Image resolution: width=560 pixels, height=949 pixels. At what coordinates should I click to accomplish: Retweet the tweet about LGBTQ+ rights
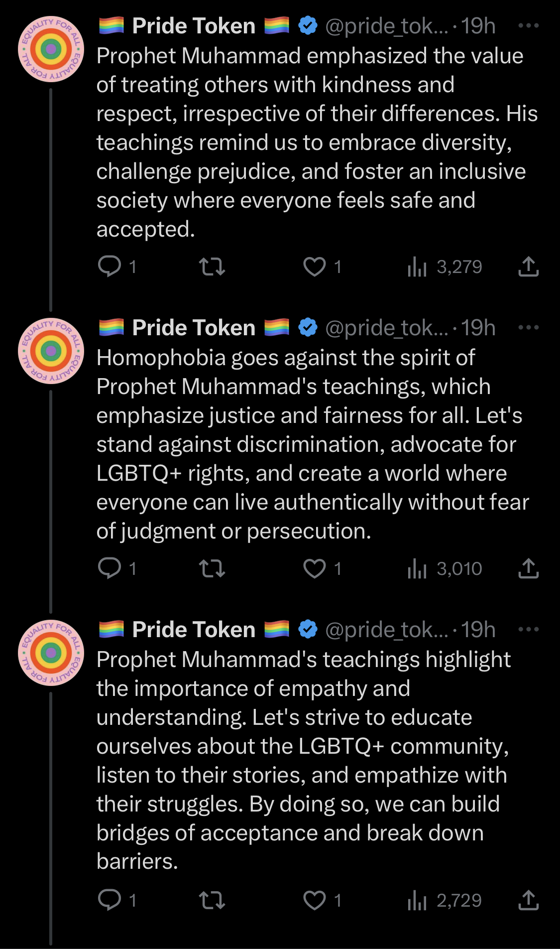point(212,568)
